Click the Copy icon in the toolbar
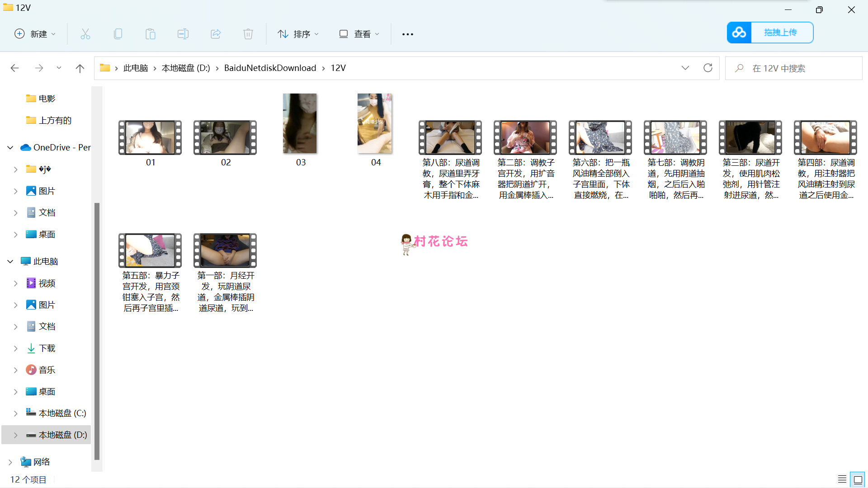 [x=118, y=34]
